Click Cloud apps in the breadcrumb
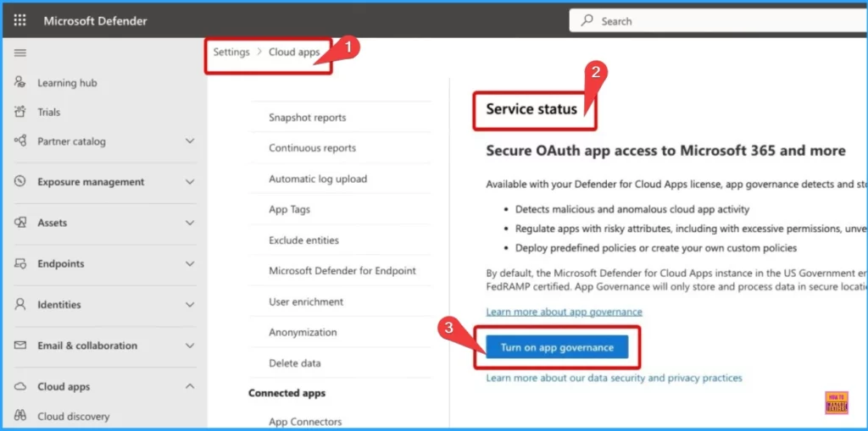 tap(294, 52)
